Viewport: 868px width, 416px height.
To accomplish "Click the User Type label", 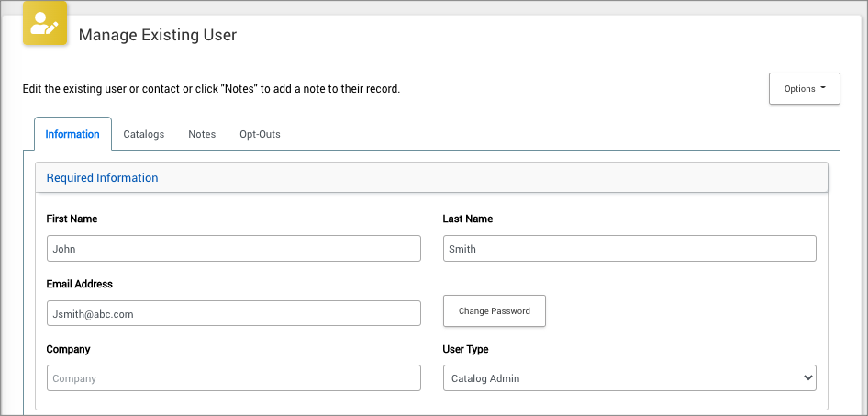I will click(466, 350).
